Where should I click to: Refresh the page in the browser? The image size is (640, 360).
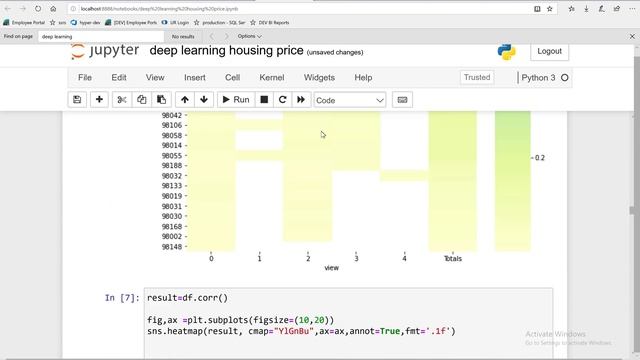(38, 9)
